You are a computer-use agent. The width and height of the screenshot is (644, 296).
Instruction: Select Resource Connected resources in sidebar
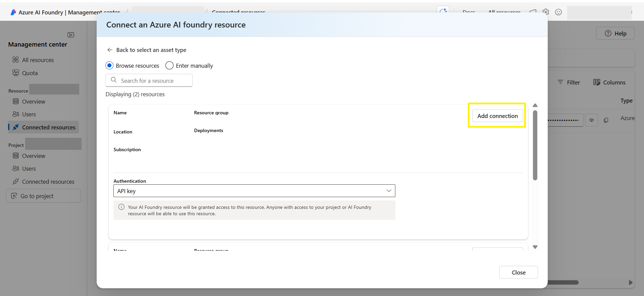point(43,127)
